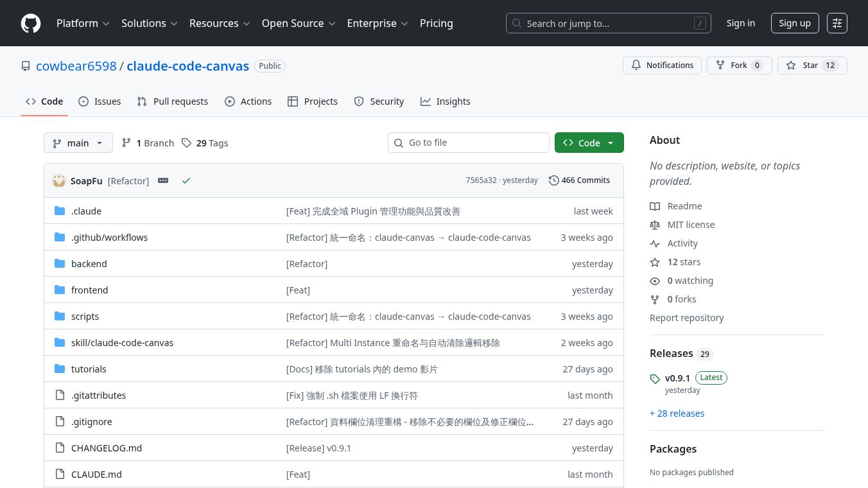This screenshot has width=868, height=488.
Task: Open the notifications bell icon
Action: coord(636,65)
